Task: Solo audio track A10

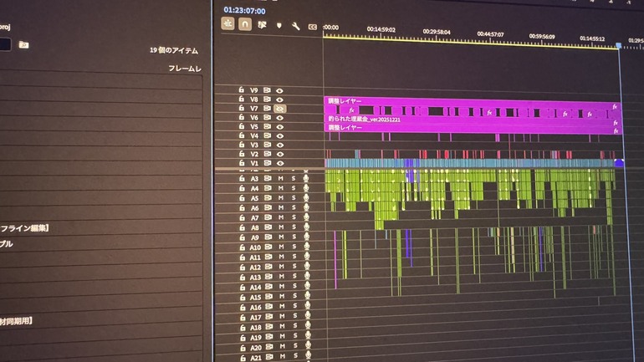Action: coord(294,247)
